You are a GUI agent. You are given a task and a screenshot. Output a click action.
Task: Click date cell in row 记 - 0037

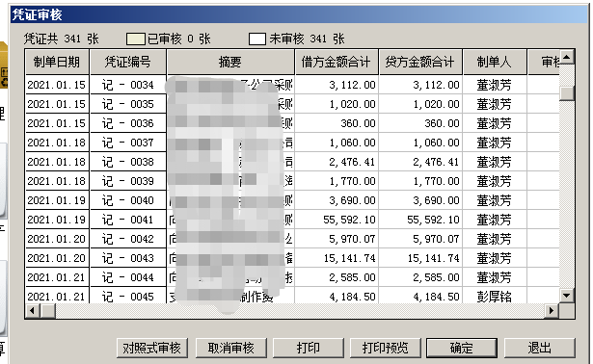pyautogui.click(x=57, y=143)
